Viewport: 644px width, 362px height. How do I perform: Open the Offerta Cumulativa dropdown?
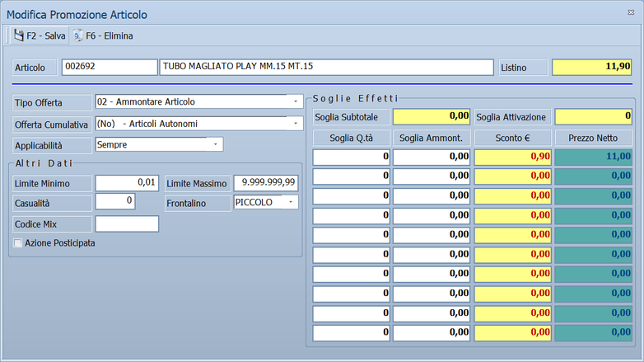[x=296, y=124]
